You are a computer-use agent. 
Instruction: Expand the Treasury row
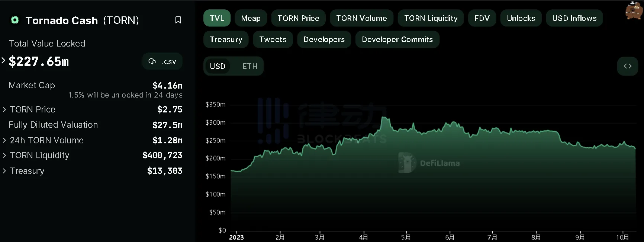(x=4, y=171)
